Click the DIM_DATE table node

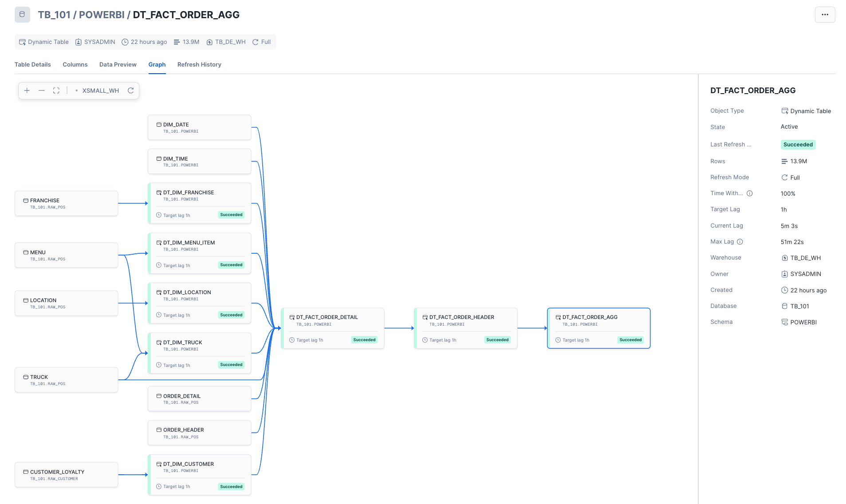click(x=199, y=127)
